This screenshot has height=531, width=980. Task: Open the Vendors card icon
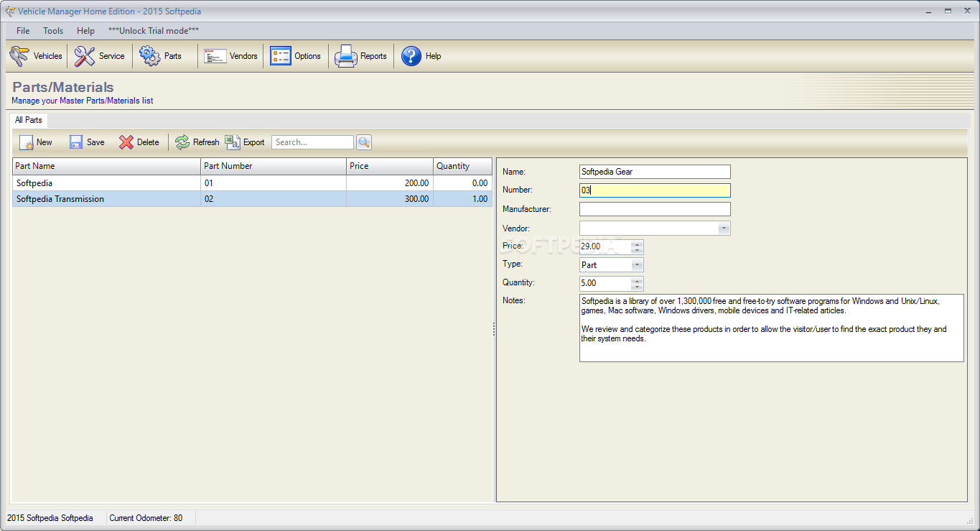pos(215,56)
